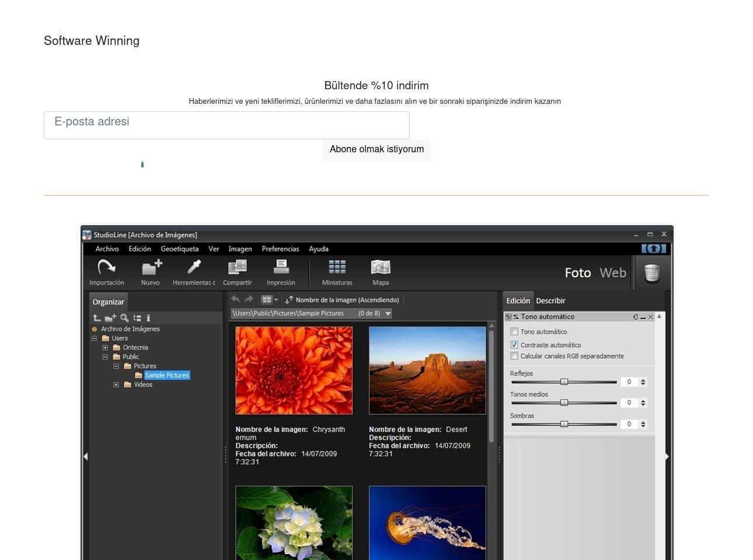The height and width of the screenshot is (560, 753).
Task: Open the Sample Pictures path dropdown
Action: coord(388,314)
